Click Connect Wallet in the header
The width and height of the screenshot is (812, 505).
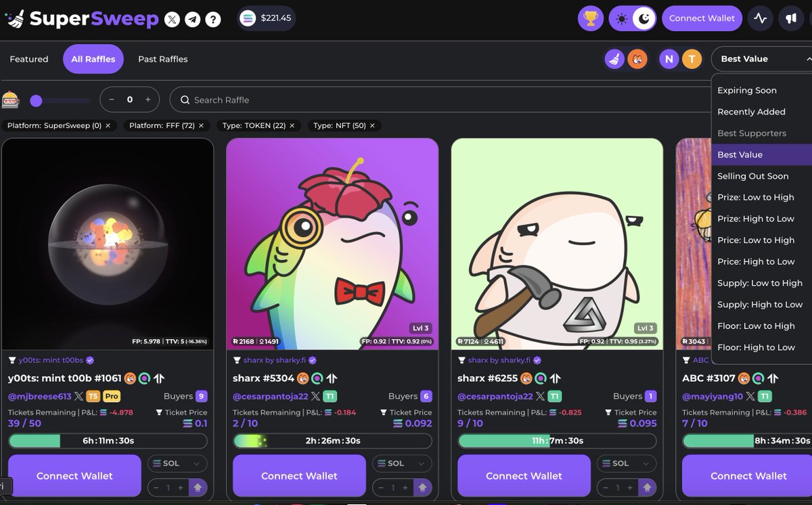point(702,18)
